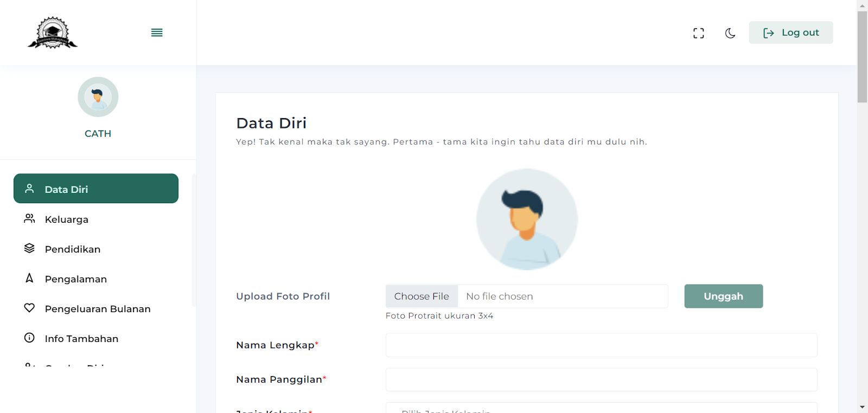Toggle fullscreen mode icon
Image resolution: width=868 pixels, height=413 pixels.
pos(699,33)
